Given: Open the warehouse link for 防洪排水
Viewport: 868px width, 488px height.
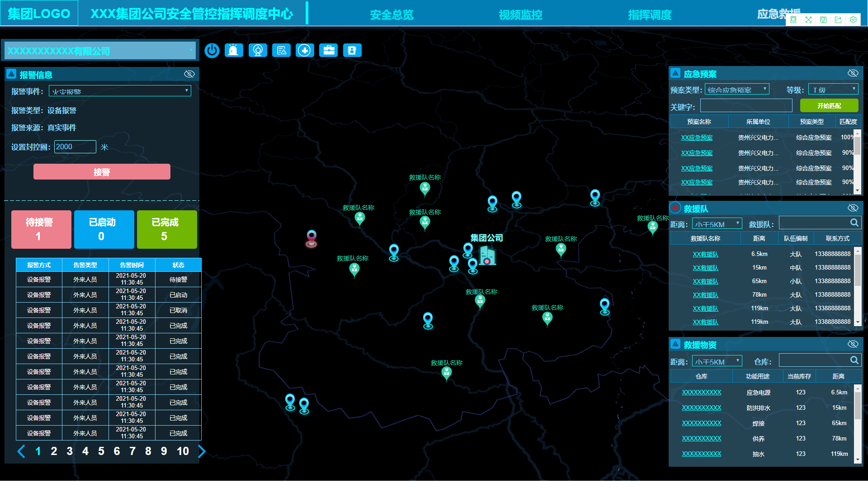Looking at the screenshot, I should [701, 407].
